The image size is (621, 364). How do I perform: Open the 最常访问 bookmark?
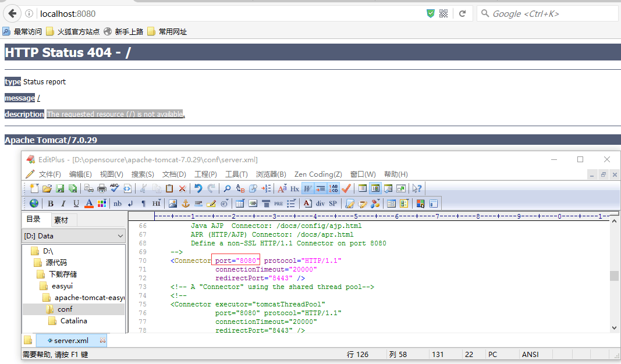22,31
